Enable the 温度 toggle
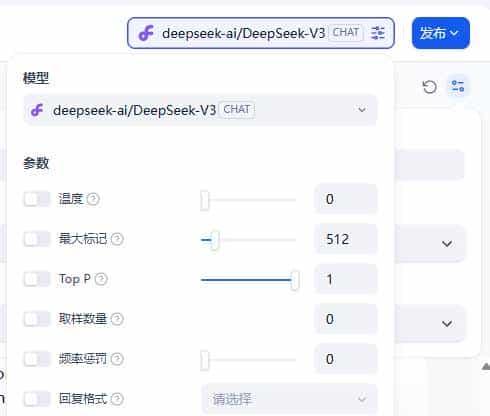 [x=37, y=199]
